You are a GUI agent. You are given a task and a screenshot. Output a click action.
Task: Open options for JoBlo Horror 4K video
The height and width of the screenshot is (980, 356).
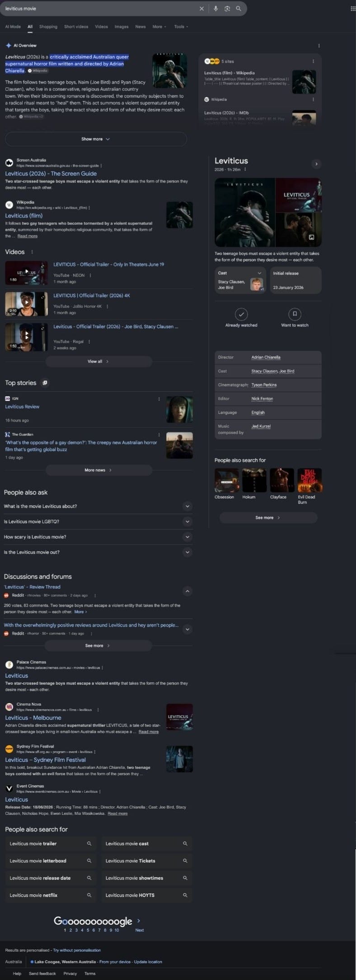pyautogui.click(x=107, y=307)
